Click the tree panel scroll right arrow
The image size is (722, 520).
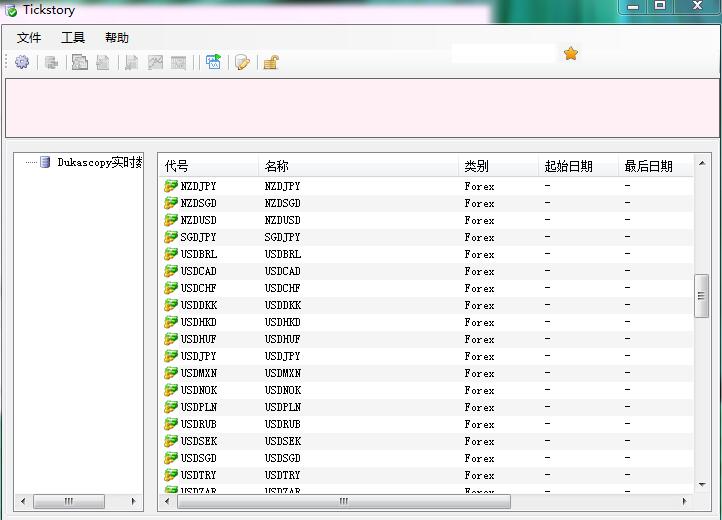pyautogui.click(x=134, y=501)
